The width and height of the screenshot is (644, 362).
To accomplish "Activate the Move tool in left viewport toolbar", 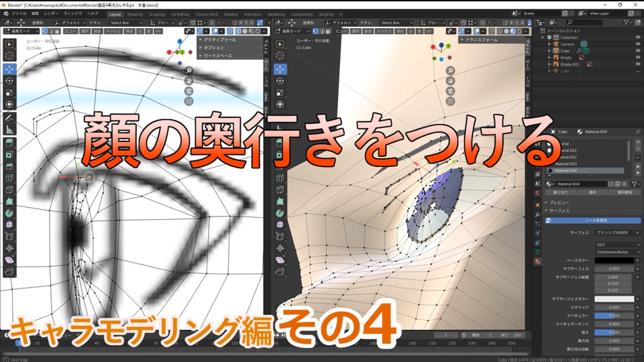I will click(9, 69).
